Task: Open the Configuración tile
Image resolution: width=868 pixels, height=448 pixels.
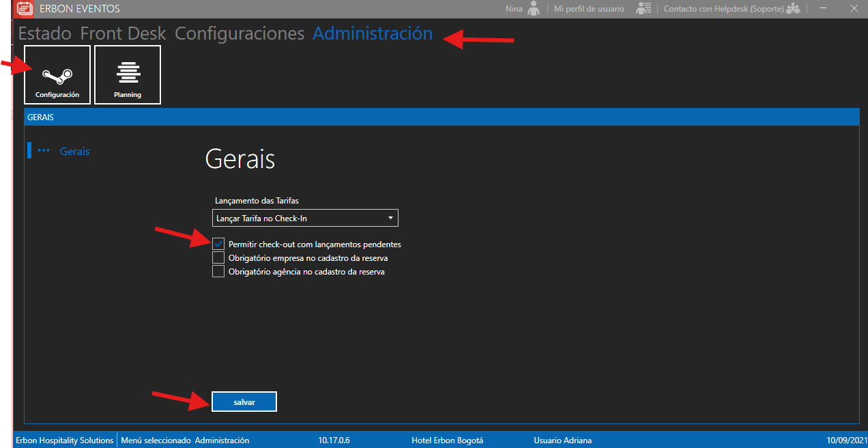Action: [57, 74]
